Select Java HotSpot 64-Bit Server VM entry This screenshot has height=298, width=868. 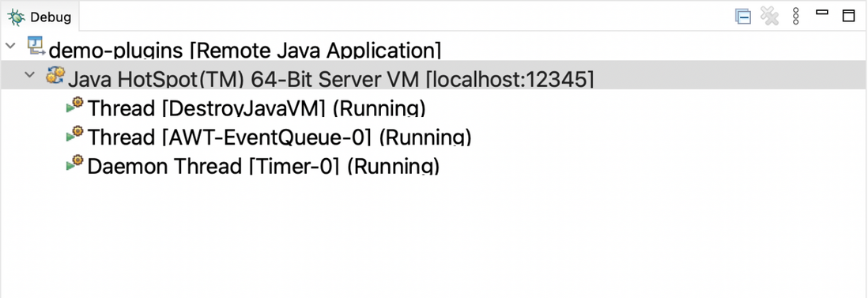(331, 80)
